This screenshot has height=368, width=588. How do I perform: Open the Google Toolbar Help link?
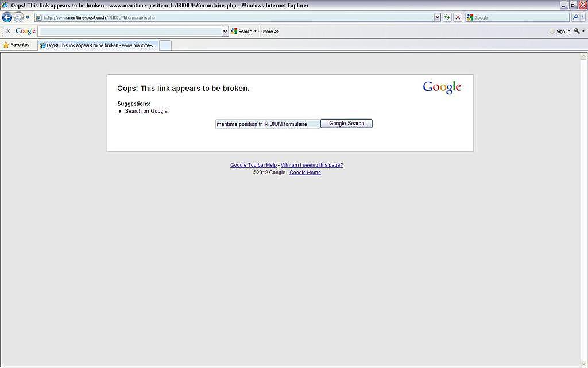[253, 165]
